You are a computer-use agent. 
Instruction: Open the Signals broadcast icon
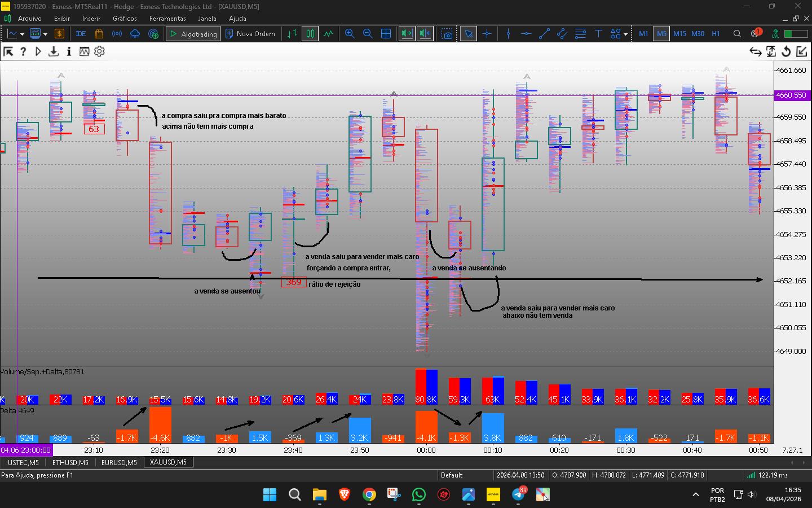pos(117,34)
